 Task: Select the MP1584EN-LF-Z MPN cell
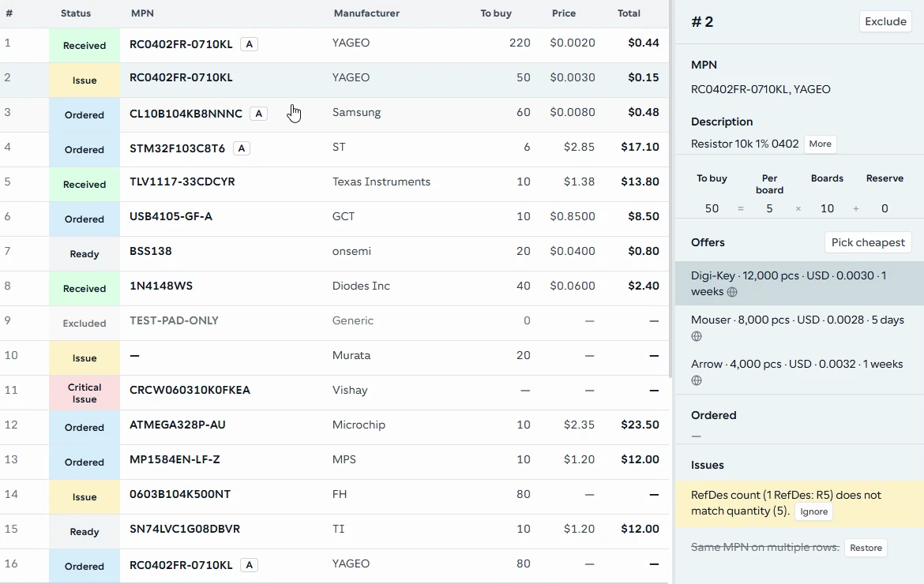tap(175, 460)
